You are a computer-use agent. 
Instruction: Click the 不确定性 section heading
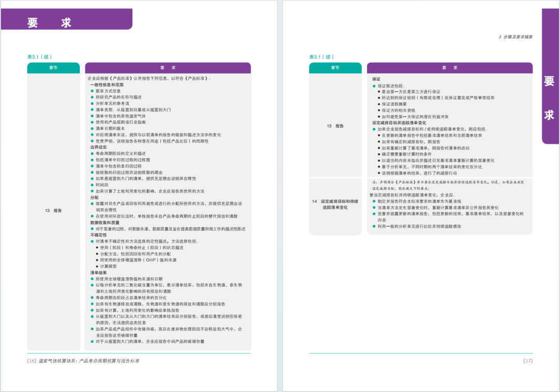pyautogui.click(x=99, y=235)
